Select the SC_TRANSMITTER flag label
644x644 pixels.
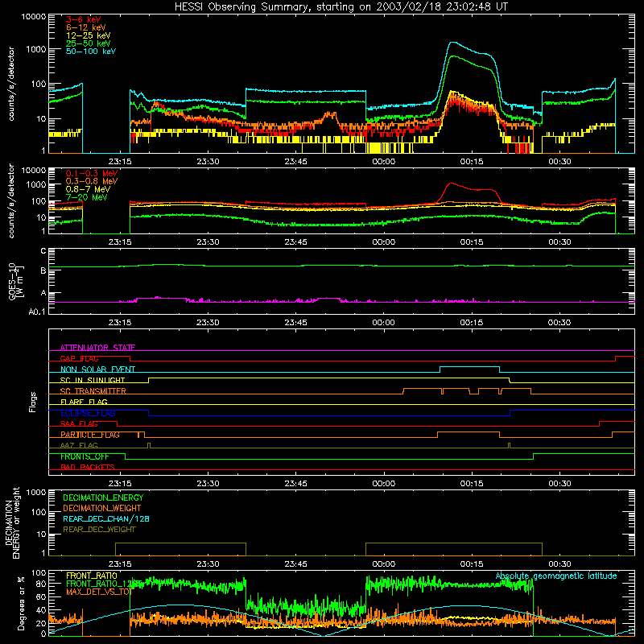point(93,391)
